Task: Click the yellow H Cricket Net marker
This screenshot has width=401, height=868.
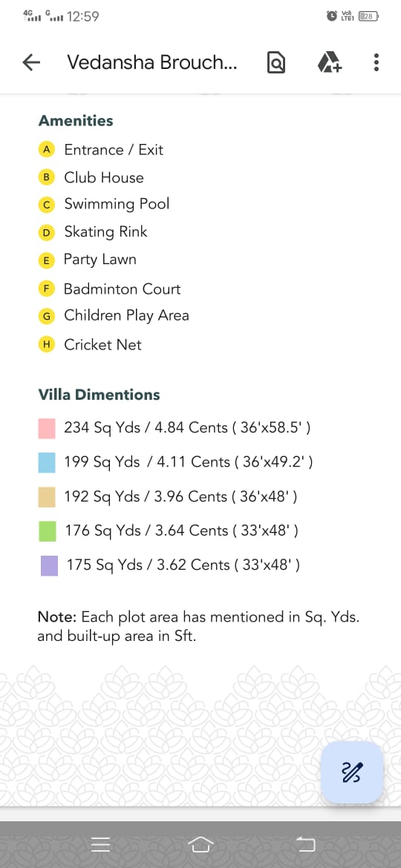Action: pos(47,344)
